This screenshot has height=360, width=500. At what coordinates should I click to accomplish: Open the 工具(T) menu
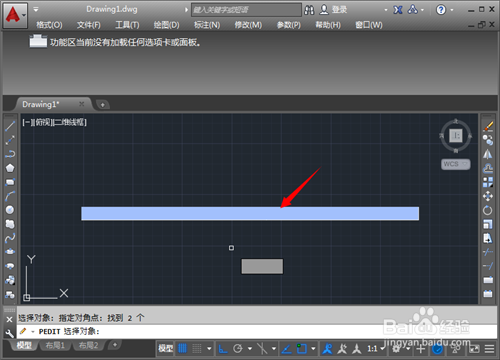(127, 25)
